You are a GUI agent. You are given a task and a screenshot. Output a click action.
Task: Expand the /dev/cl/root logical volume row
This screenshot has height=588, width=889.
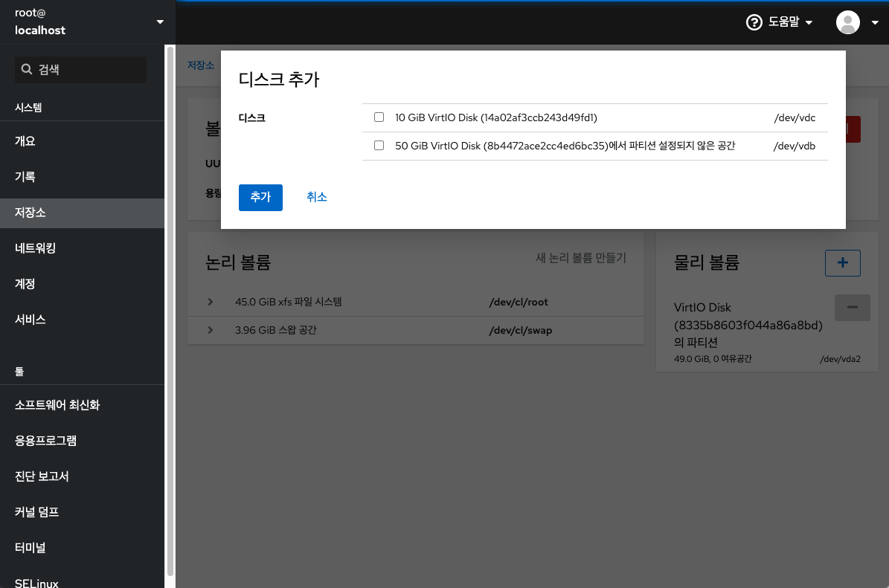(x=210, y=302)
